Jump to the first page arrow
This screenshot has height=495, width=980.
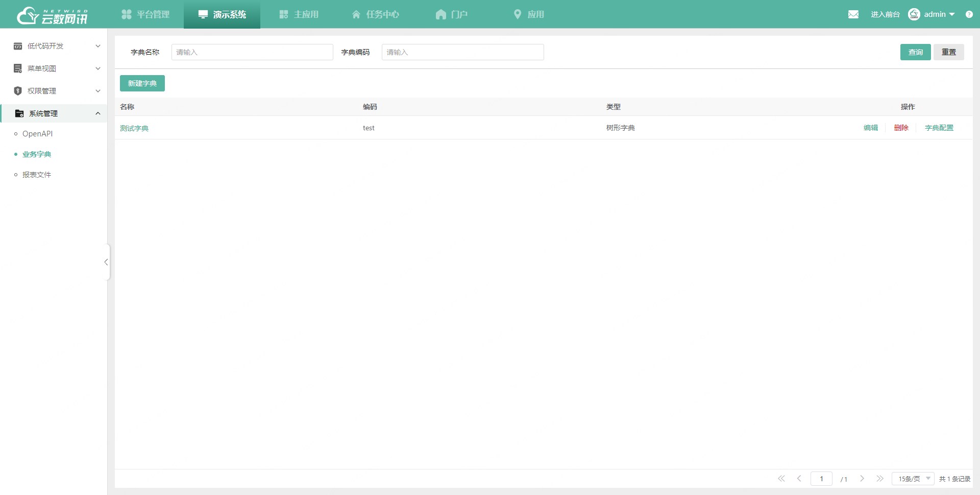point(781,479)
